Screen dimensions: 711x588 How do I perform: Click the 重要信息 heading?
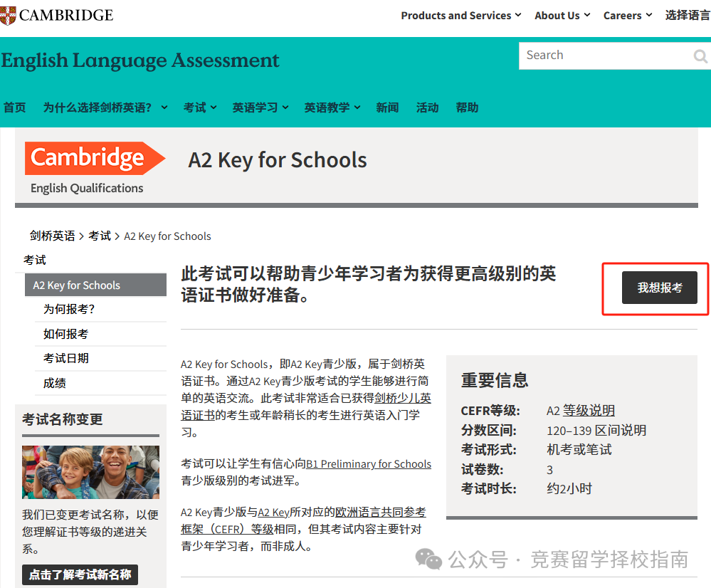tap(495, 379)
